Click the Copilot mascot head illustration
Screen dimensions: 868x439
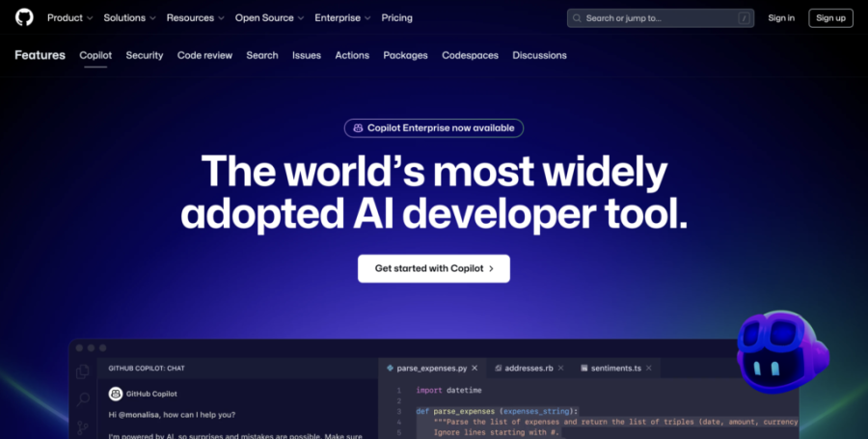tap(782, 351)
